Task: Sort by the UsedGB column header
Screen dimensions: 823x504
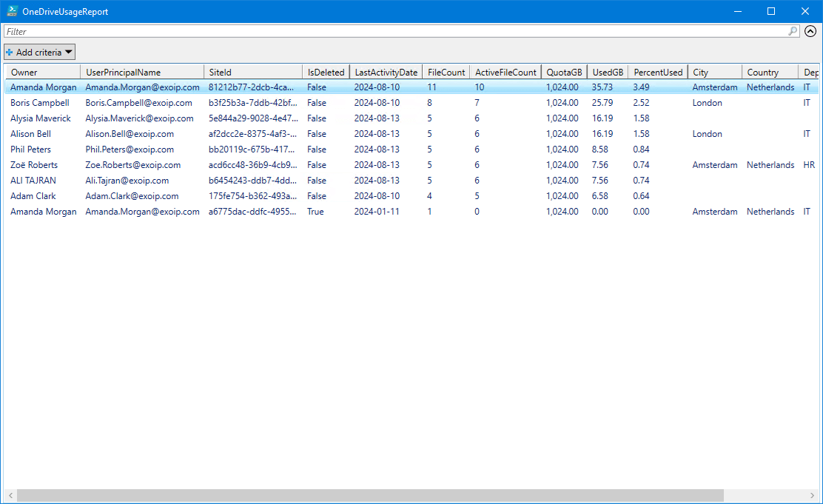Action: pyautogui.click(x=608, y=72)
